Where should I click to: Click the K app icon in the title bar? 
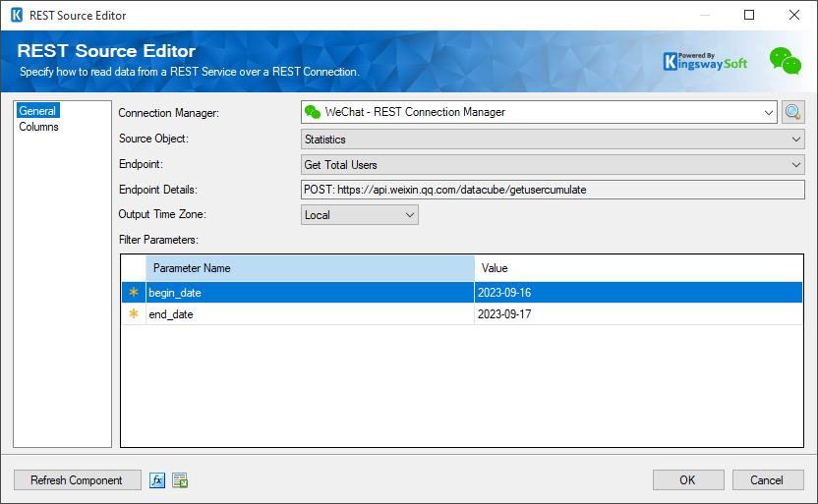pos(17,15)
